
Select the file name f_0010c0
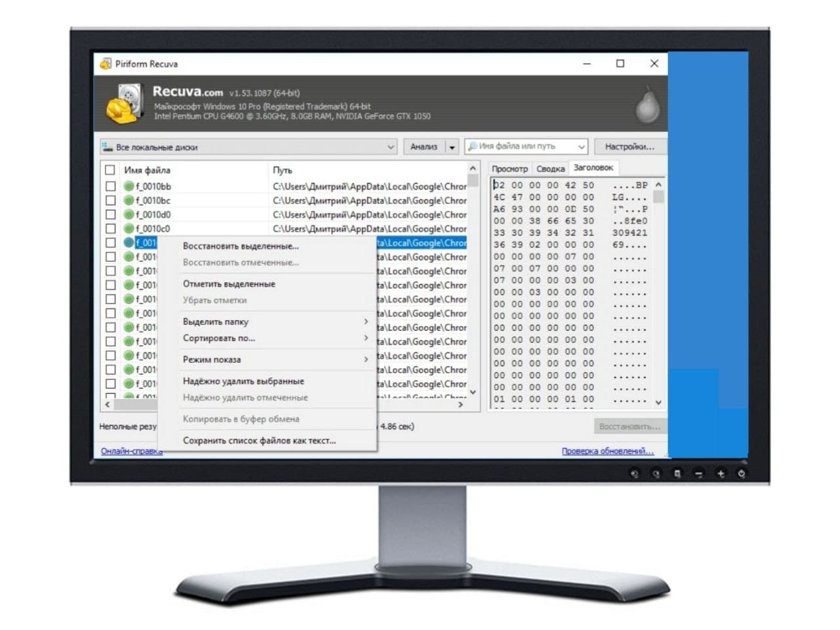[x=153, y=228]
